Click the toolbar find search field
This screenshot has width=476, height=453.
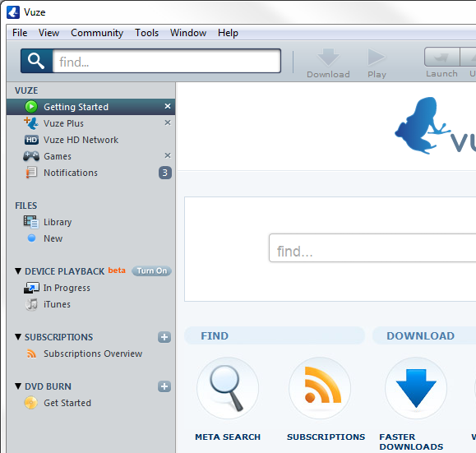166,62
